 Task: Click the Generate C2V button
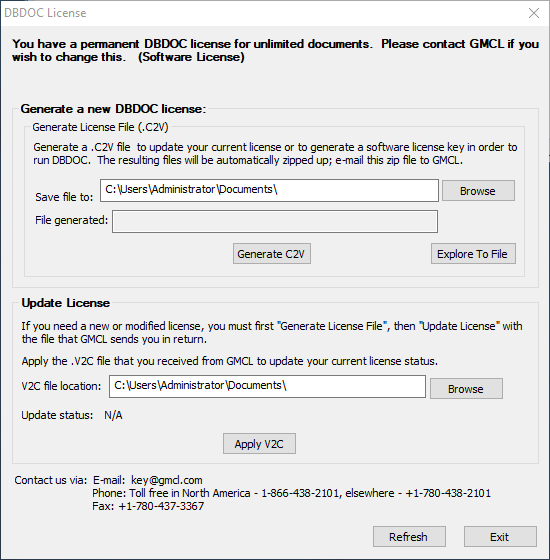point(272,254)
